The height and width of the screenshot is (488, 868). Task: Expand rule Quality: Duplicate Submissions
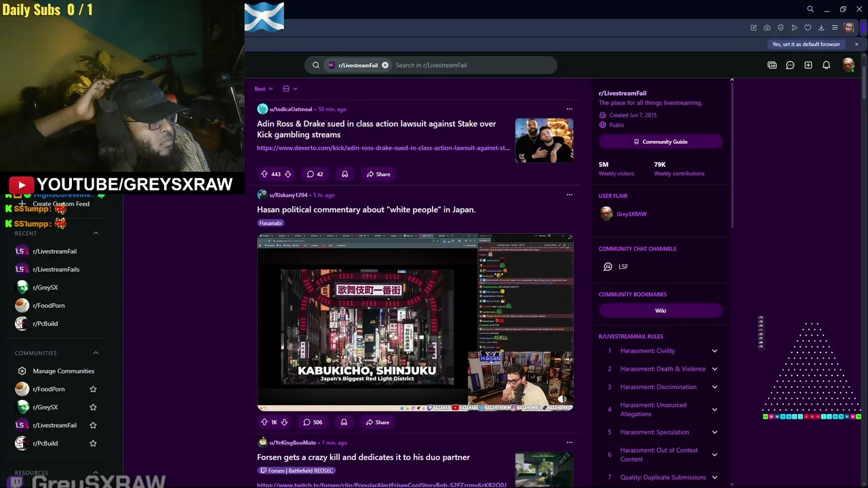tap(714, 477)
